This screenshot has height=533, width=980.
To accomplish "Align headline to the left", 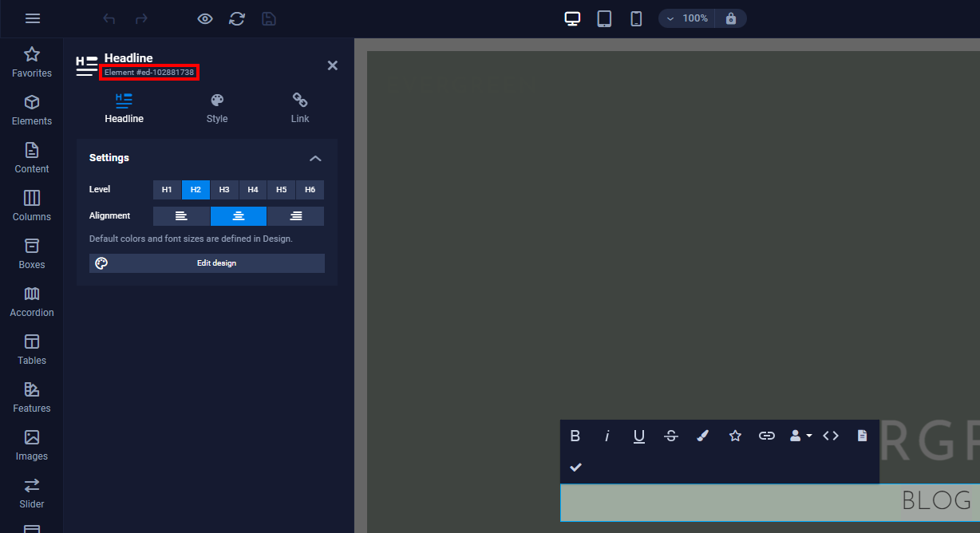I will [x=181, y=216].
